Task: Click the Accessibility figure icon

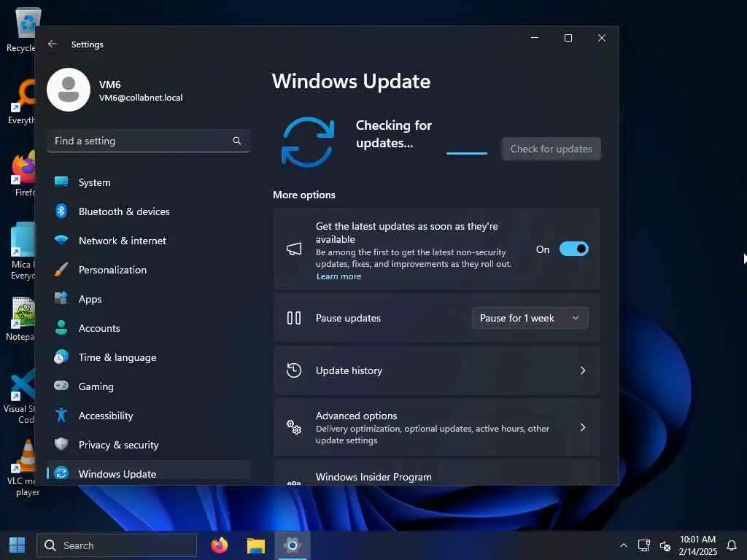Action: click(61, 415)
